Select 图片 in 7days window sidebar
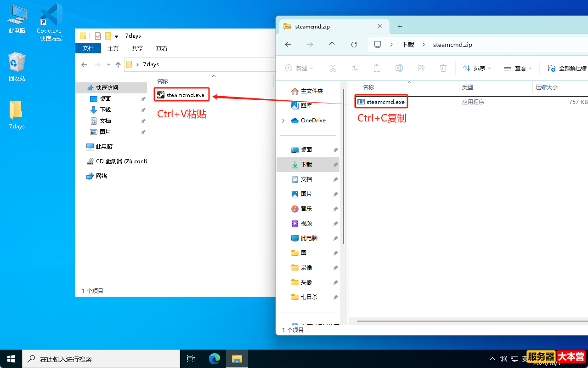This screenshot has width=588, height=368. [105, 132]
